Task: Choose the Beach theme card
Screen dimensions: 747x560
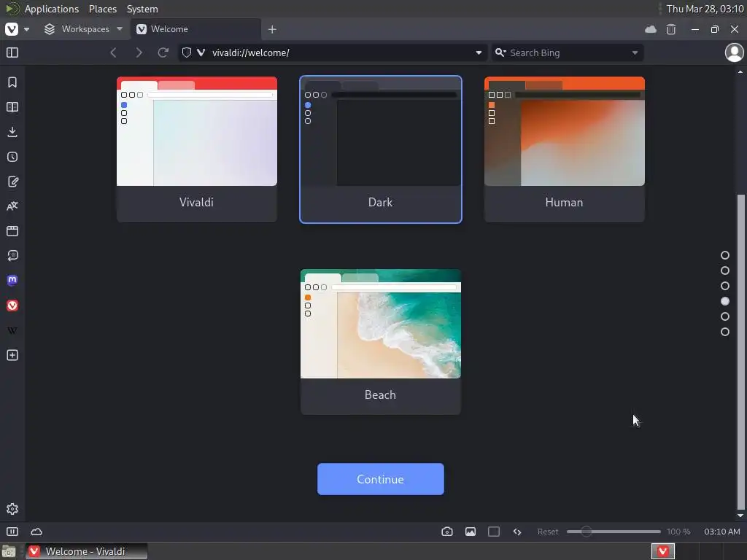Action: (381, 341)
